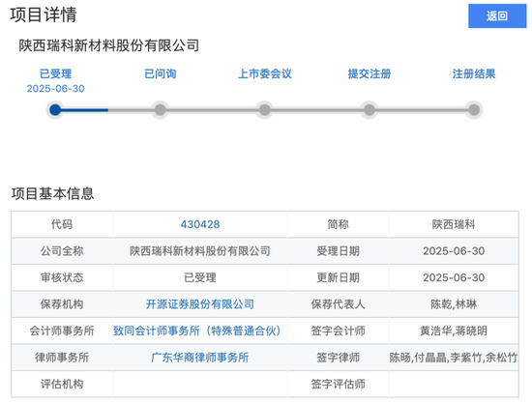Click the 签字会计师 value 黄浩华,蒋晓明

(454, 331)
